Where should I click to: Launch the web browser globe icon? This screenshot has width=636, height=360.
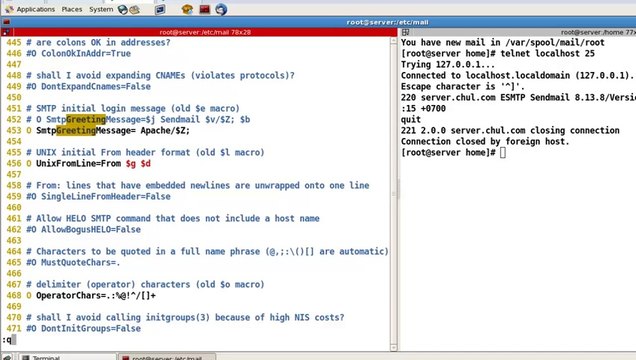[122, 9]
